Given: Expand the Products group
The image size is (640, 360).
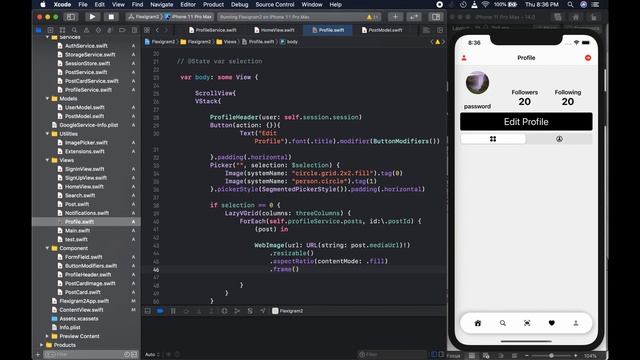Looking at the screenshot, I should pyautogui.click(x=42, y=345).
